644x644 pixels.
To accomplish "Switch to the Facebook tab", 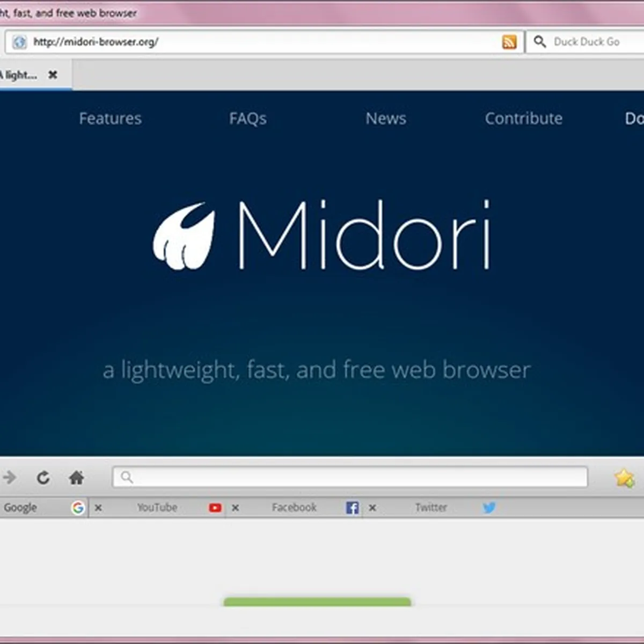I will pos(294,508).
